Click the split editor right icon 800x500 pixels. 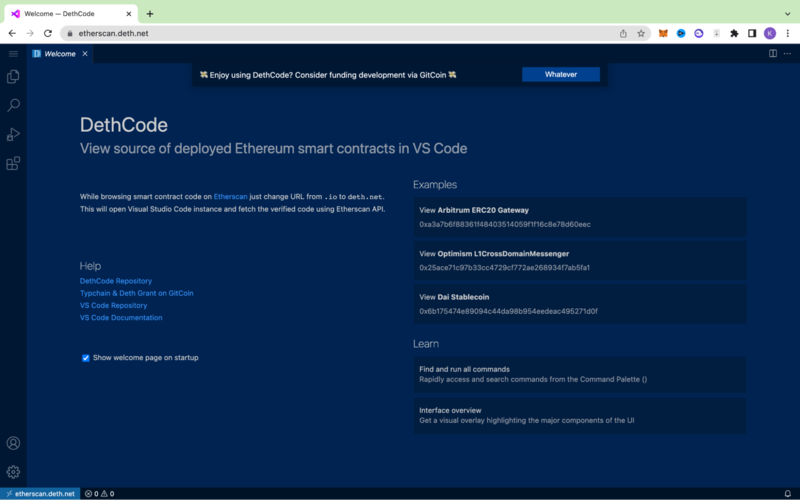pyautogui.click(x=773, y=53)
